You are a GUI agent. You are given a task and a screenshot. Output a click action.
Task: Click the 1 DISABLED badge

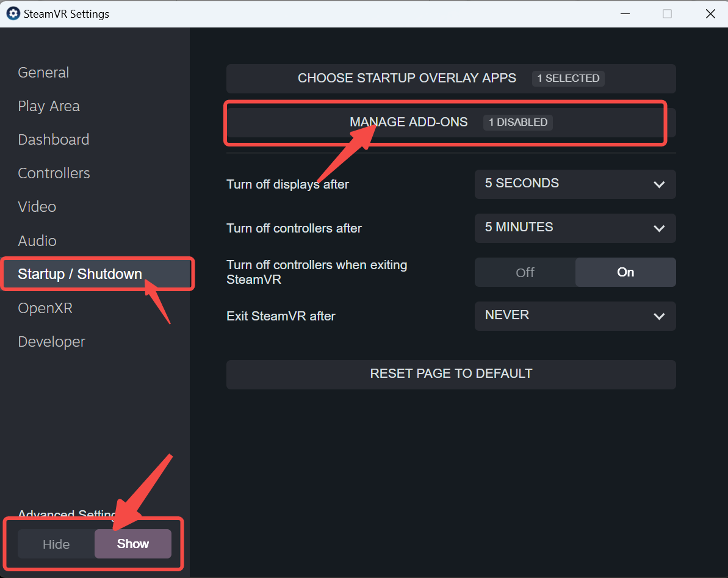517,123
